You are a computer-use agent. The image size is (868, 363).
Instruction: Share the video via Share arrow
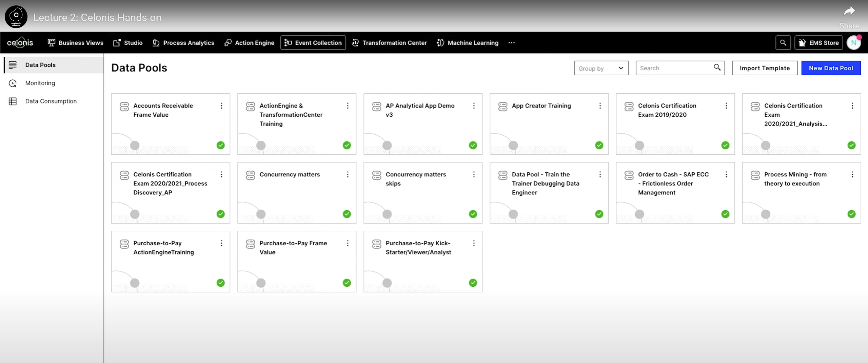click(x=849, y=17)
